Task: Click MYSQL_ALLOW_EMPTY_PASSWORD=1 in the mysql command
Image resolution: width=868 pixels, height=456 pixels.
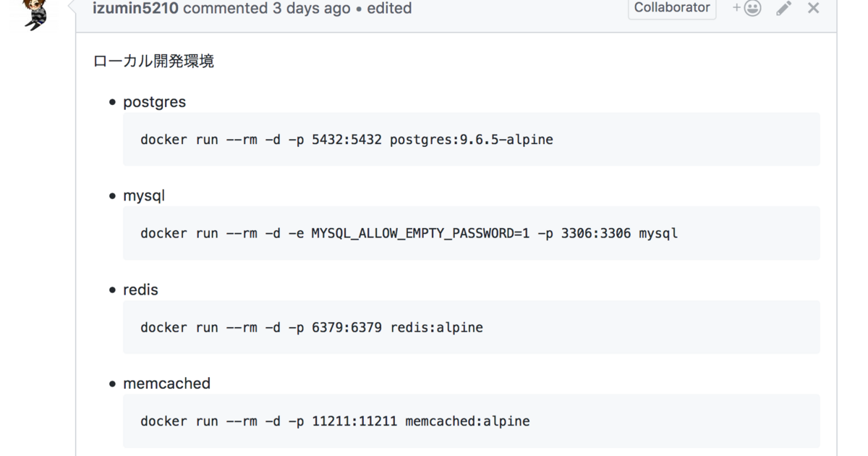Action: tap(420, 234)
